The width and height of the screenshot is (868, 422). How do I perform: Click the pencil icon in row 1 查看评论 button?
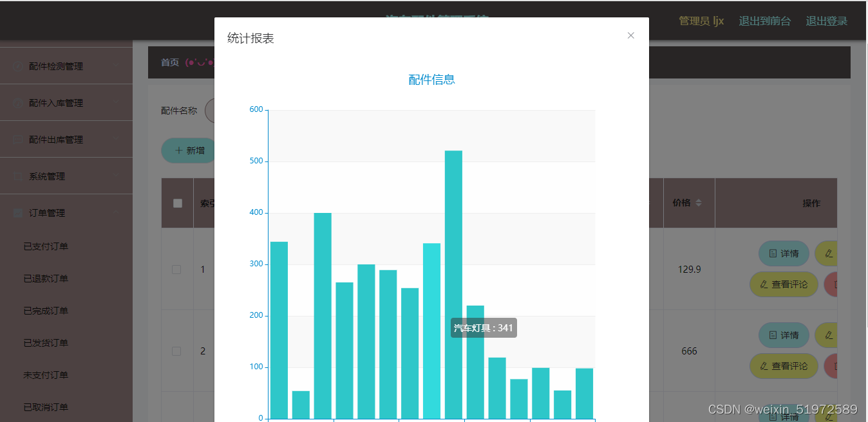pyautogui.click(x=764, y=284)
